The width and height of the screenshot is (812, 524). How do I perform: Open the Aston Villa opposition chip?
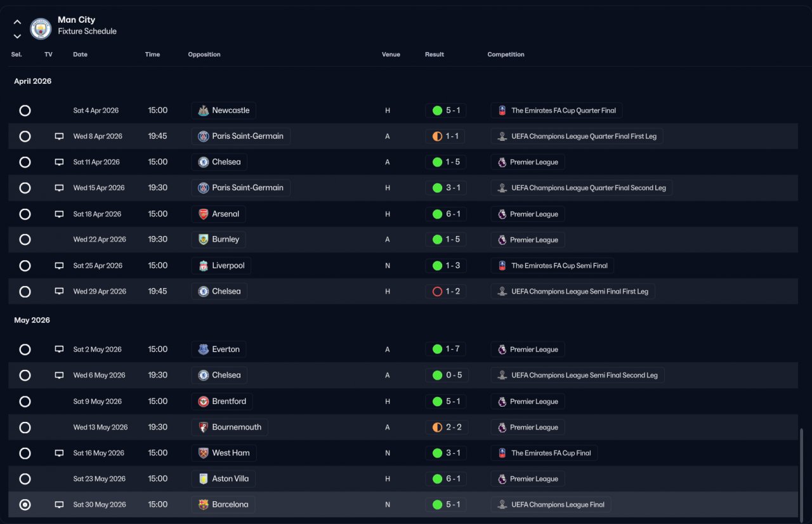(x=223, y=479)
